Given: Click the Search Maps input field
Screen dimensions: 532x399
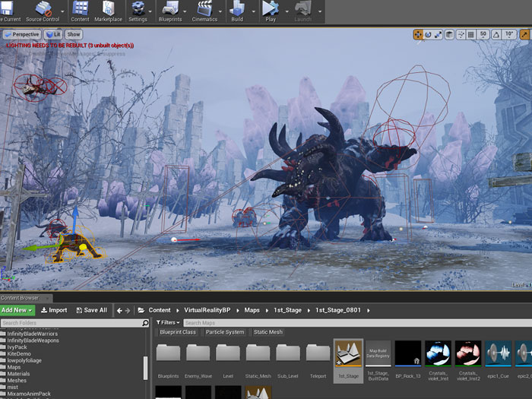Looking at the screenshot, I should pos(358,323).
